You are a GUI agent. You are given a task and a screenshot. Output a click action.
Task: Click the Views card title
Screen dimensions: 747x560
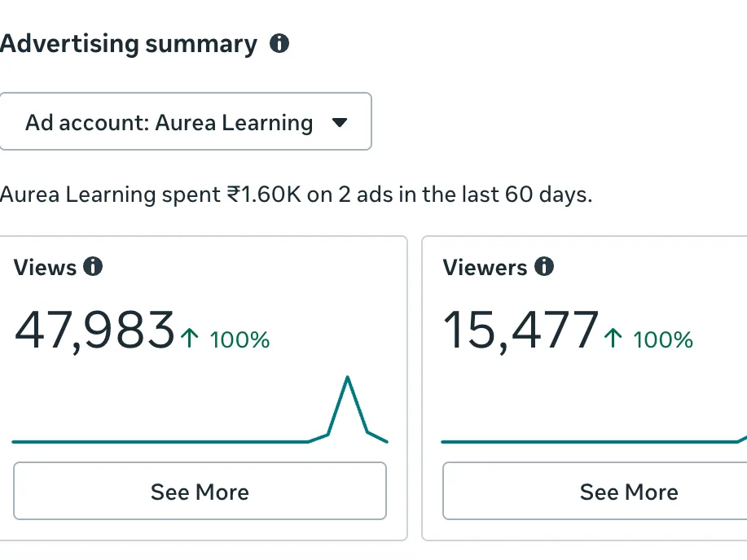tap(45, 267)
